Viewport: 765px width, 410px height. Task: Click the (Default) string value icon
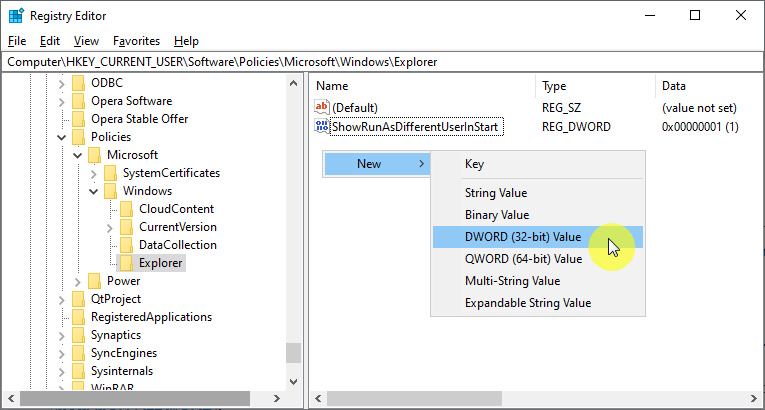pos(322,107)
